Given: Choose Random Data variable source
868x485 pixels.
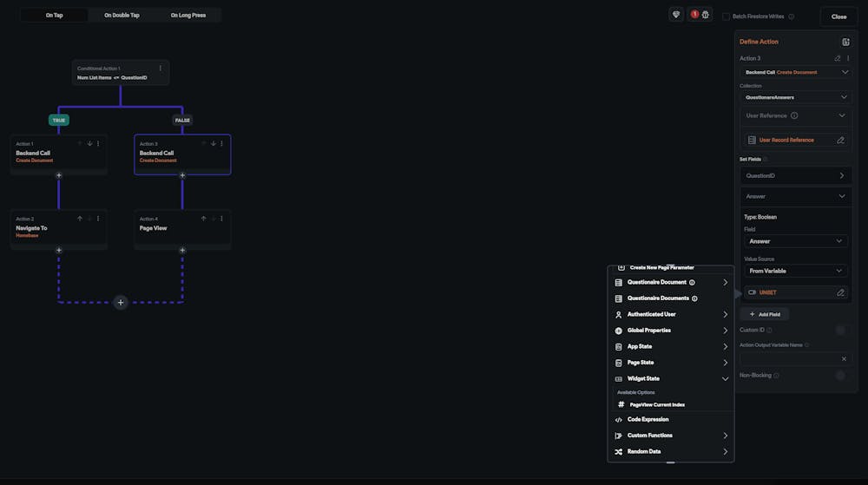Looking at the screenshot, I should click(671, 452).
